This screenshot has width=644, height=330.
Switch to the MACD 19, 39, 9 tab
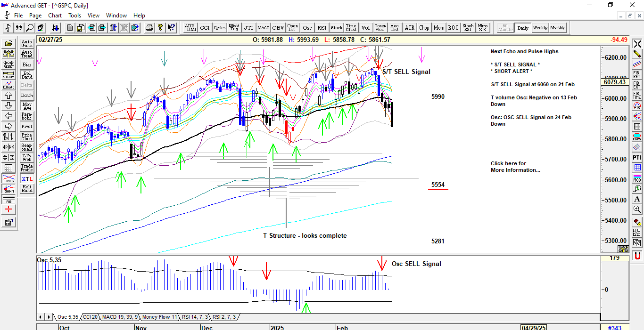click(x=120, y=317)
